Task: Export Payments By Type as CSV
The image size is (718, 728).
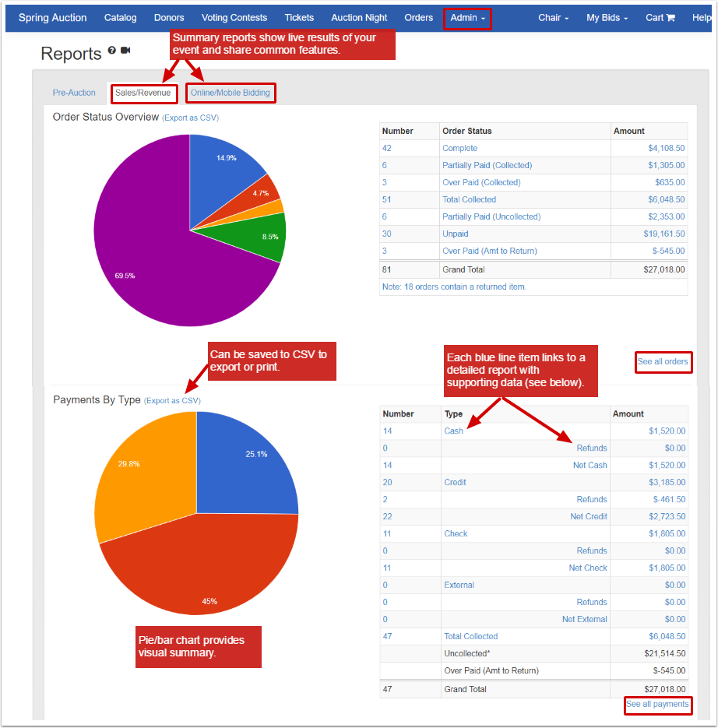Action: [173, 400]
